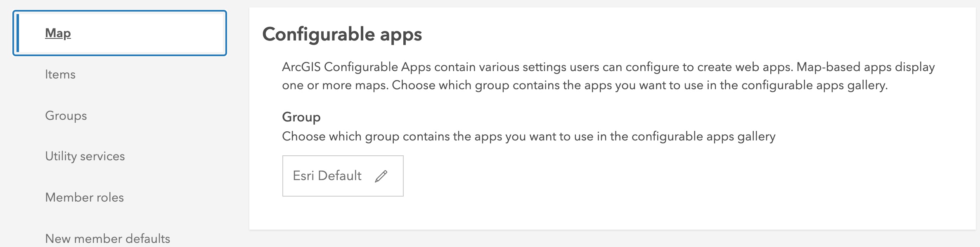Open New member defaults settings
Viewport: 980px width, 247px height.
pos(108,238)
